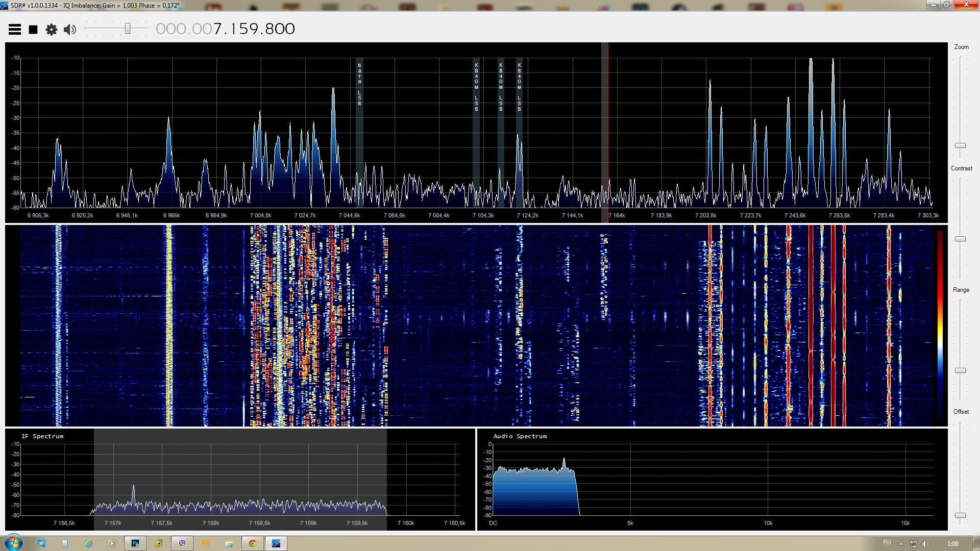Viewport: 980px width, 551px height.
Task: Click the Range slider handle
Action: coord(960,370)
